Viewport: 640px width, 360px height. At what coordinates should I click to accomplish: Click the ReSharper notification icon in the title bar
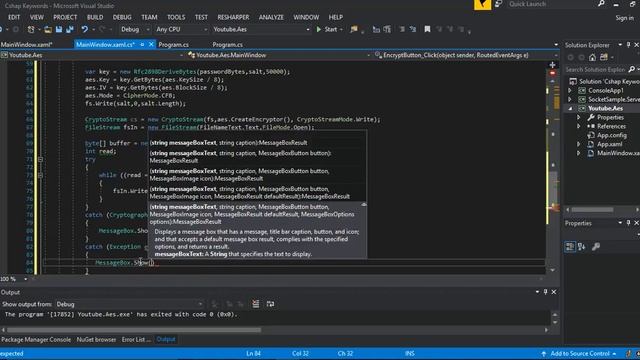[x=482, y=4]
